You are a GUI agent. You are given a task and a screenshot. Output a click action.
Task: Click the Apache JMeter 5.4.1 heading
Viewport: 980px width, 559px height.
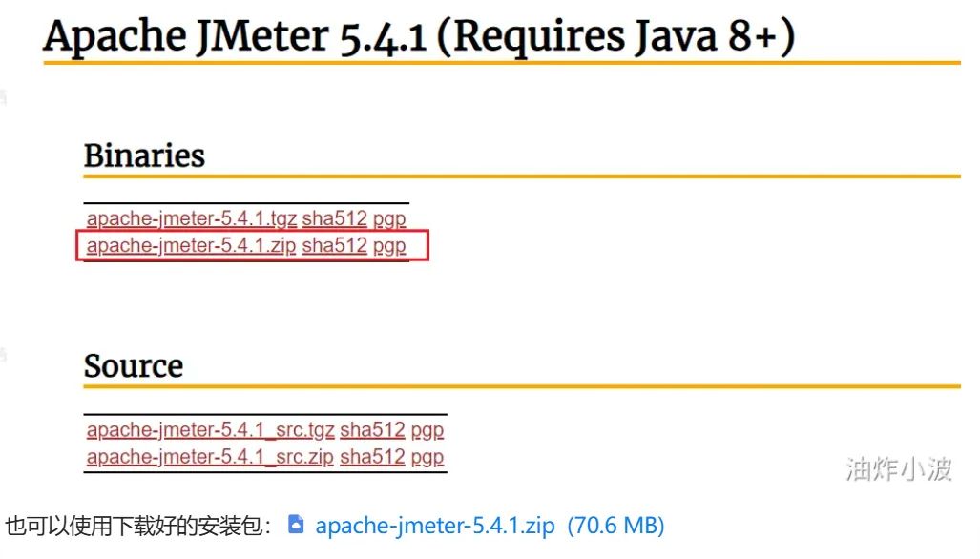click(x=418, y=36)
